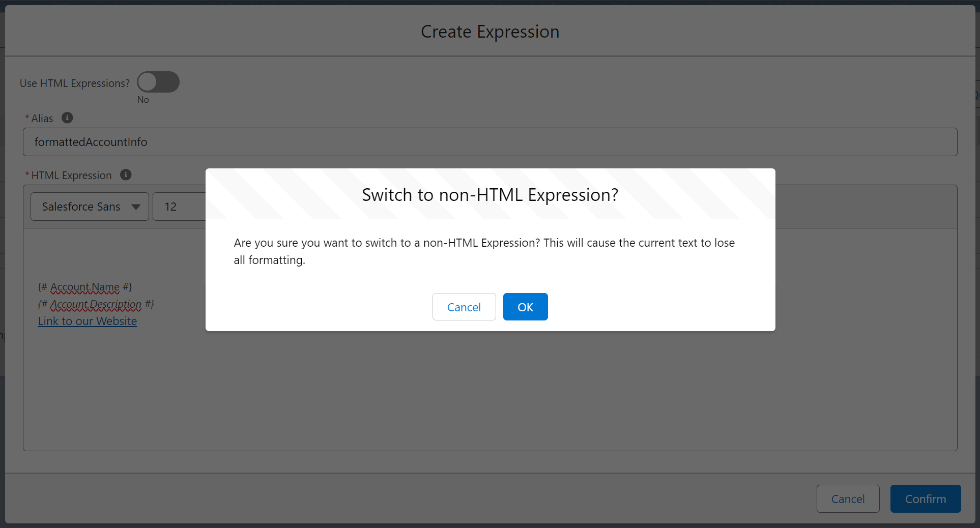Open the Alias info tooltip icon
This screenshot has height=528, width=980.
pos(67,118)
